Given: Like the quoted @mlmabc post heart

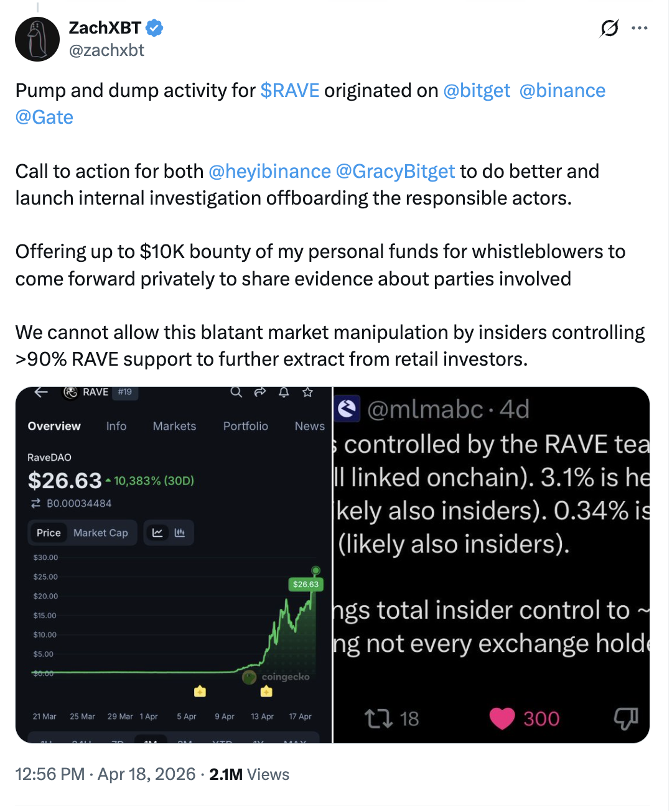Looking at the screenshot, I should [502, 718].
